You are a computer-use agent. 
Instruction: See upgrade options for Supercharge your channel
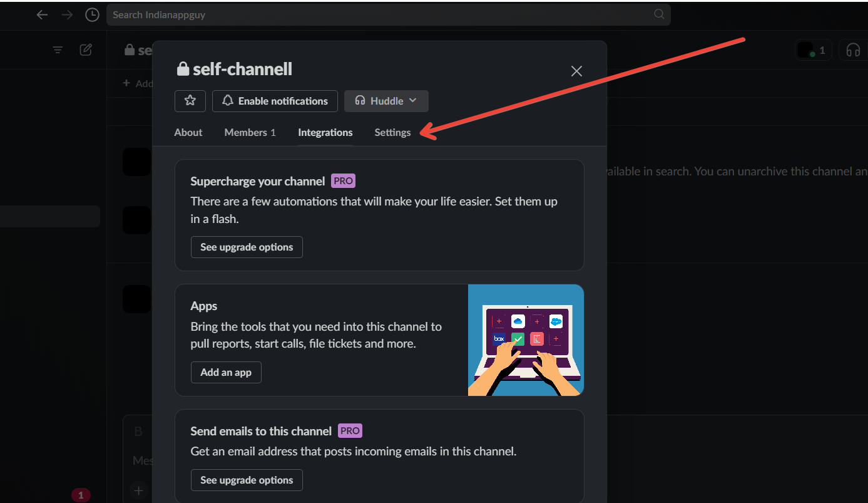[x=247, y=247]
